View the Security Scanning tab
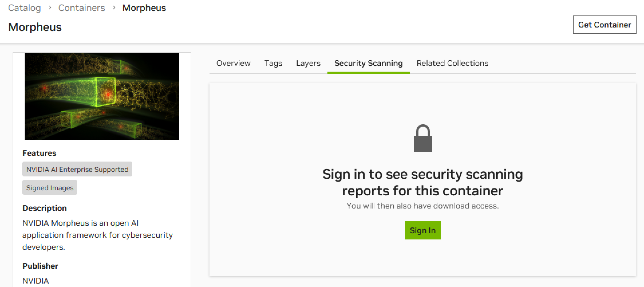 [x=368, y=63]
